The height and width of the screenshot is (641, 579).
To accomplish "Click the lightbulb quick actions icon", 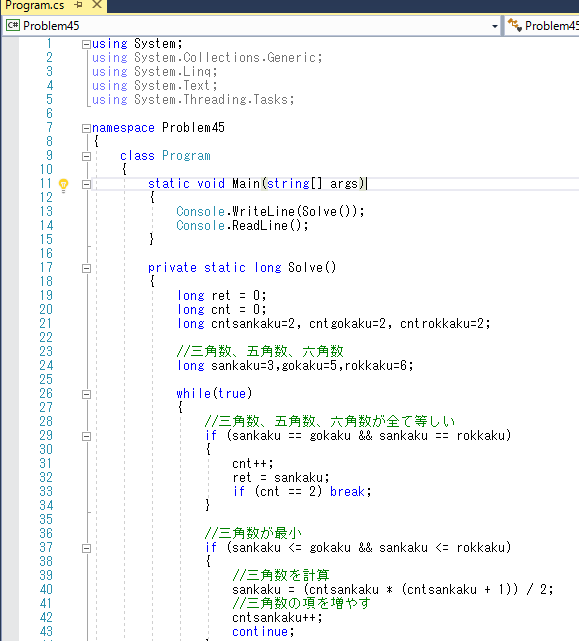I will 63,185.
